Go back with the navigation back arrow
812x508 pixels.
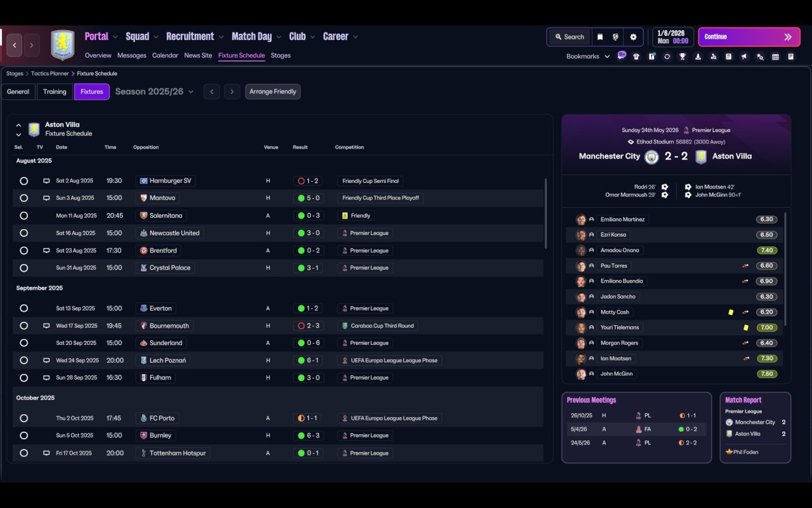coord(15,45)
